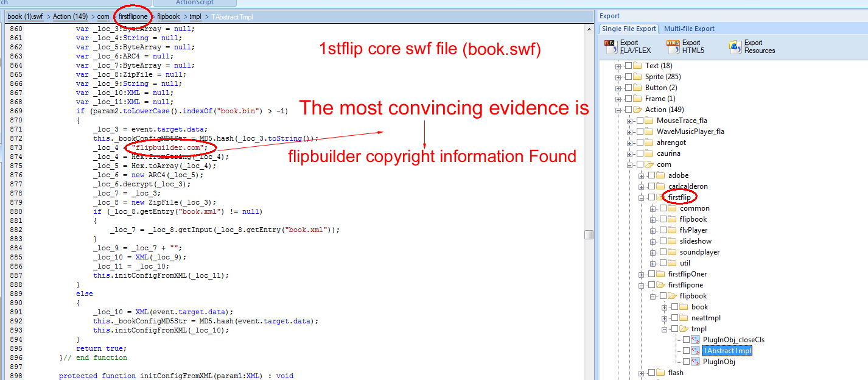Click the Export FLA/FLEX icon
Screen dimensions: 868x380
tap(611, 46)
